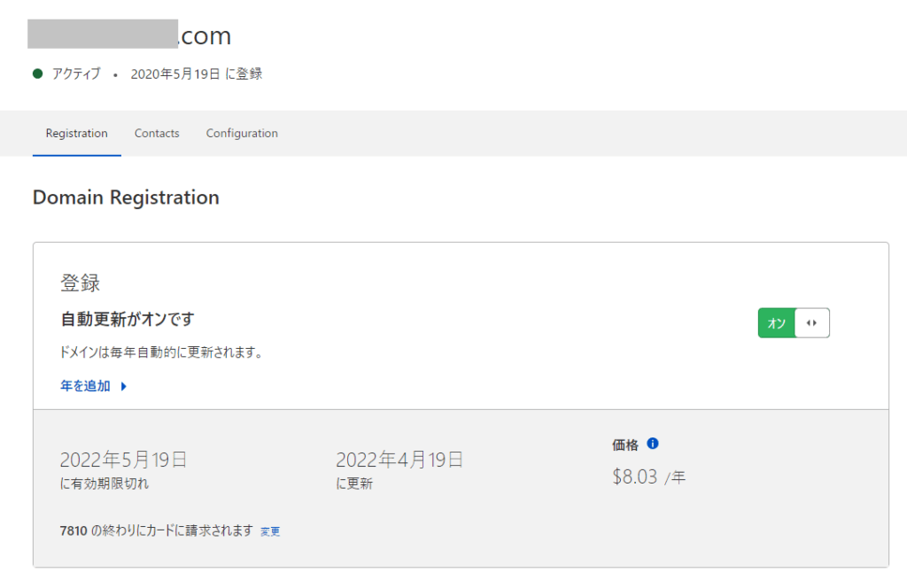Click the green active status dot
The image size is (907, 588).
pos(38,74)
